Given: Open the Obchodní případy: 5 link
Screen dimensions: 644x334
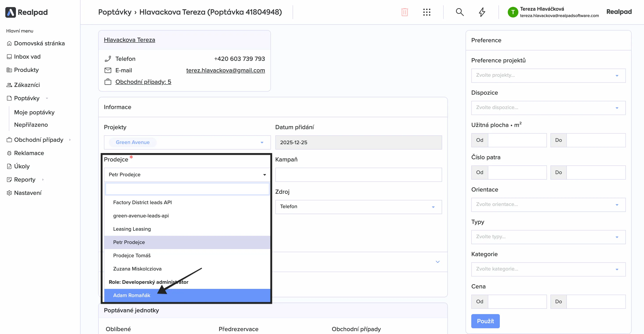Looking at the screenshot, I should click(143, 82).
